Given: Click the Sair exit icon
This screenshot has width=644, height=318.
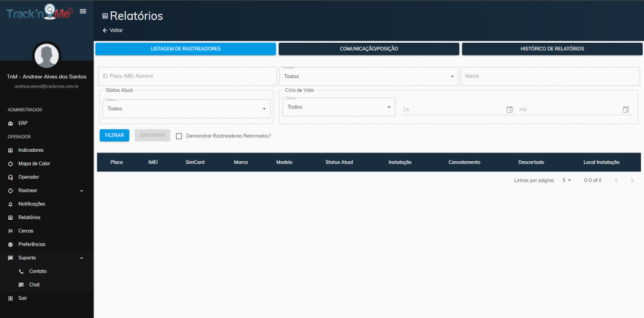Looking at the screenshot, I should click(11, 298).
